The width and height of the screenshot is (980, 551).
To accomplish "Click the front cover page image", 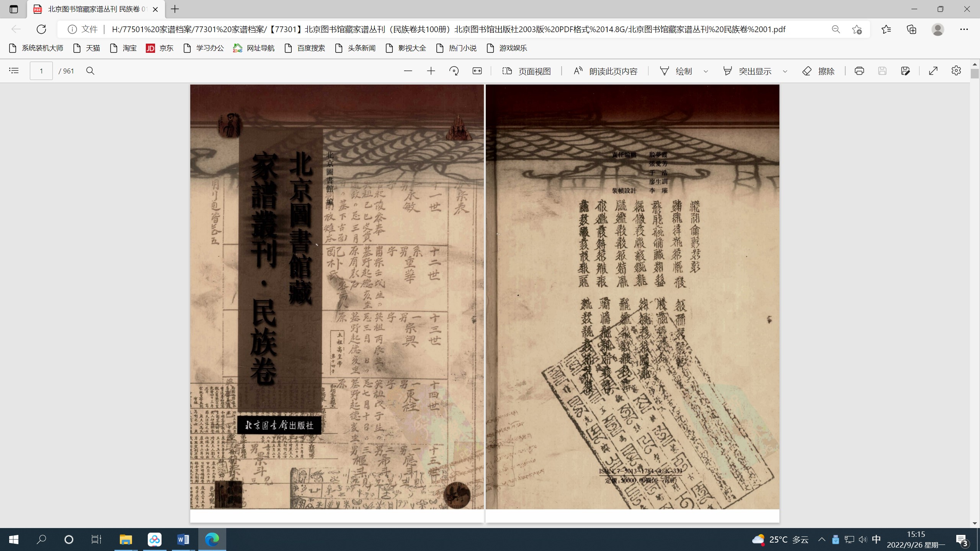I will click(337, 297).
